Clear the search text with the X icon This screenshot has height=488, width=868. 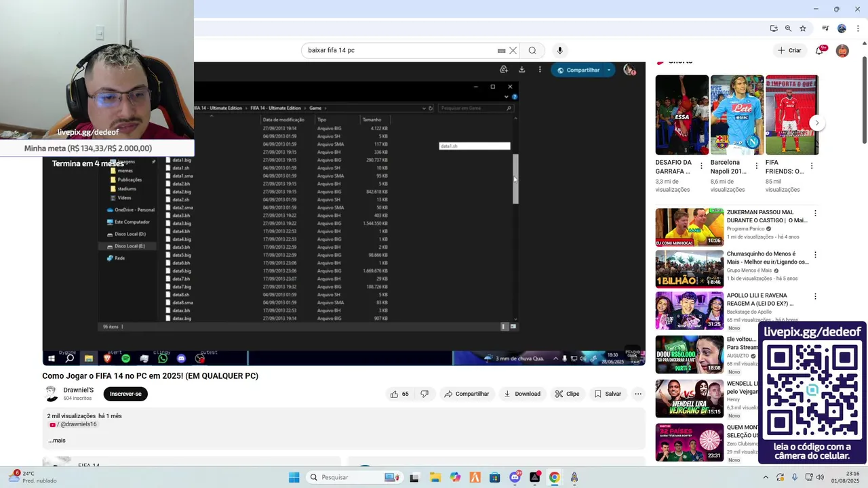pyautogui.click(x=513, y=50)
